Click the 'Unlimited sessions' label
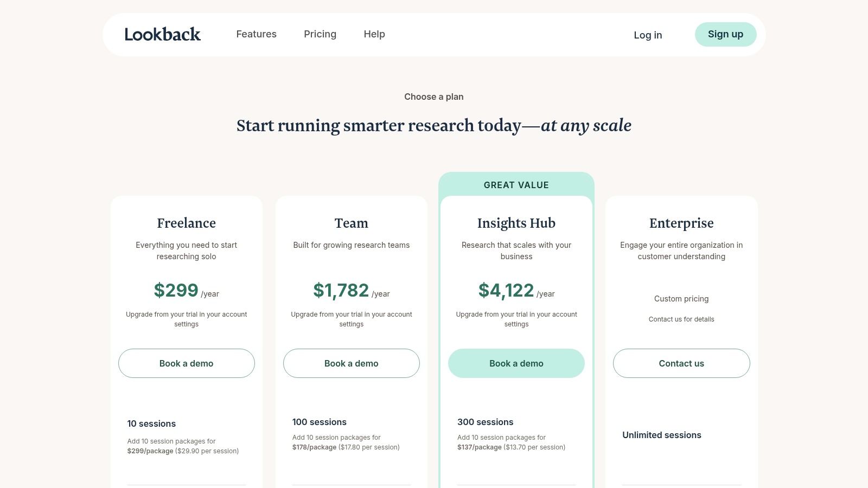 (662, 435)
